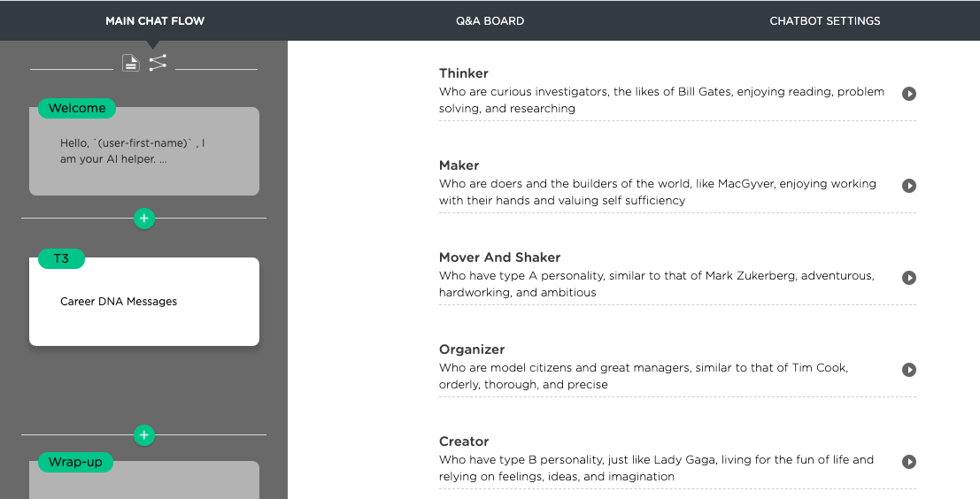980x499 pixels.
Task: Select the Organizer description text
Action: [x=643, y=376]
